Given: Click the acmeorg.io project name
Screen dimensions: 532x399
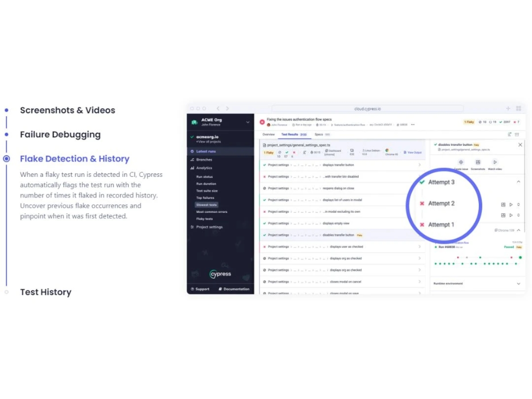Looking at the screenshot, I should point(207,137).
